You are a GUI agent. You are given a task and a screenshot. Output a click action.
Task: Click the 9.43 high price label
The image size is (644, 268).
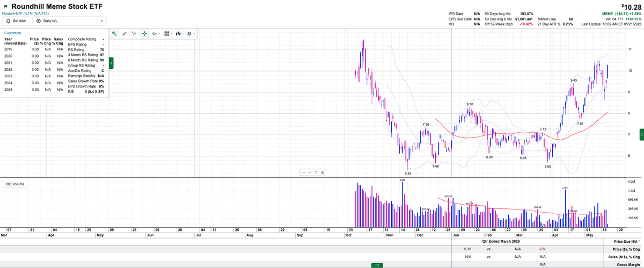click(573, 80)
